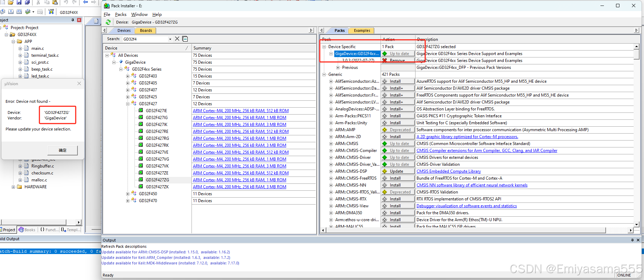Open the GD32F427ZG ARM Cortex-M4 summary link
The width and height of the screenshot is (644, 280).
(240, 180)
